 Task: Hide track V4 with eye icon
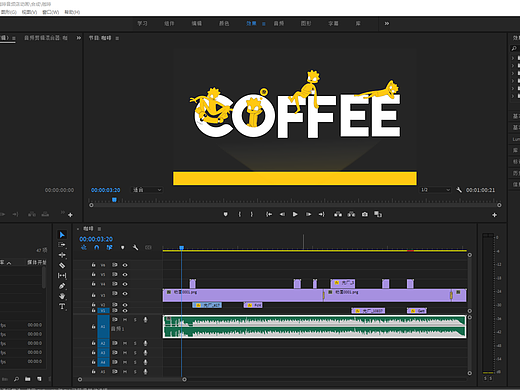pos(125,284)
